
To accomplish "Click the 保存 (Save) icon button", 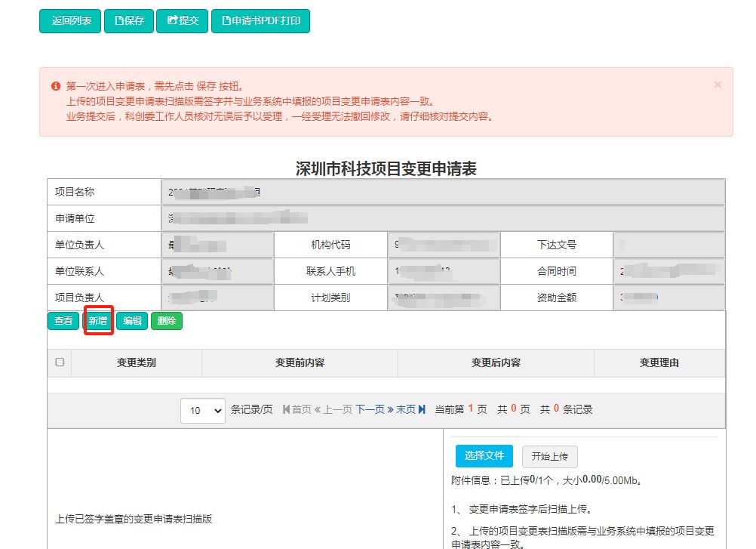I will click(x=129, y=21).
